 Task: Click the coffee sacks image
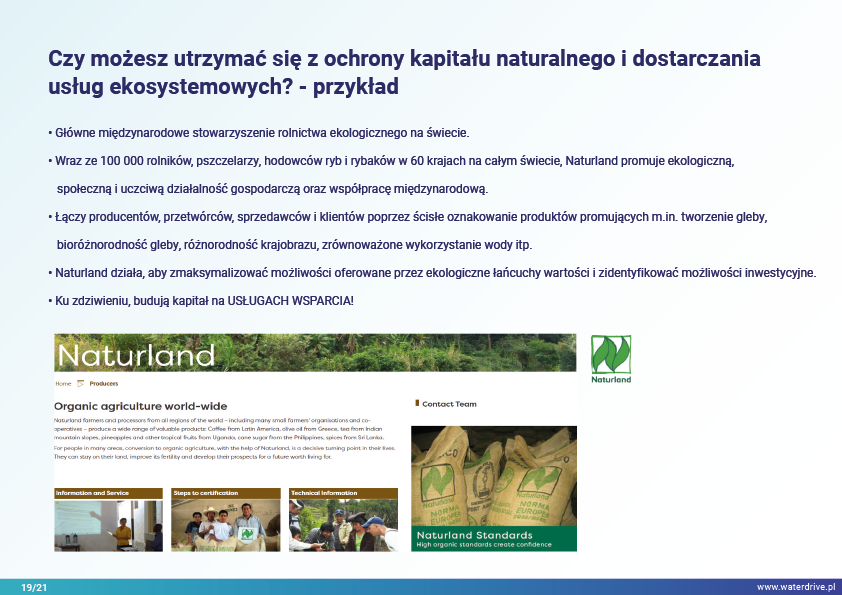click(x=494, y=475)
